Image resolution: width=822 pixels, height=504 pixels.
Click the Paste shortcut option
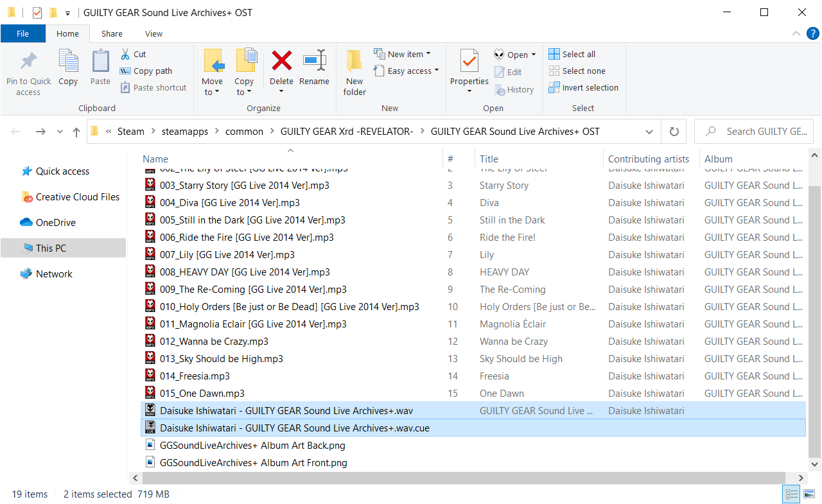click(x=153, y=88)
